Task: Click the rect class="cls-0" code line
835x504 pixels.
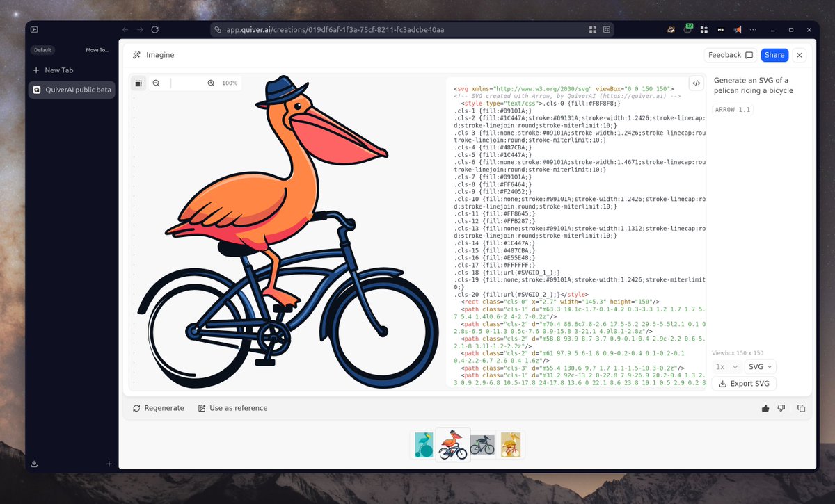Action: point(561,301)
